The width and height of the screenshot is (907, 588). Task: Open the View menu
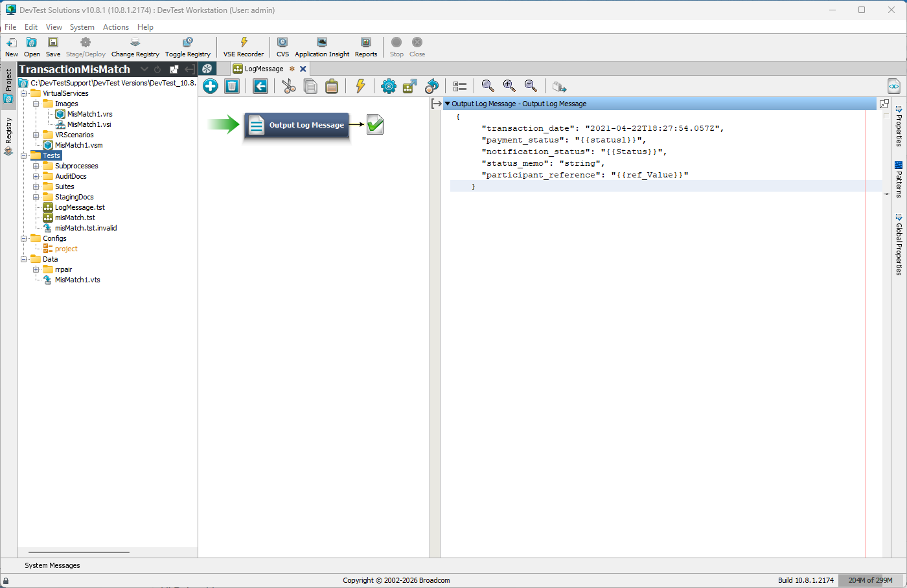tap(54, 27)
